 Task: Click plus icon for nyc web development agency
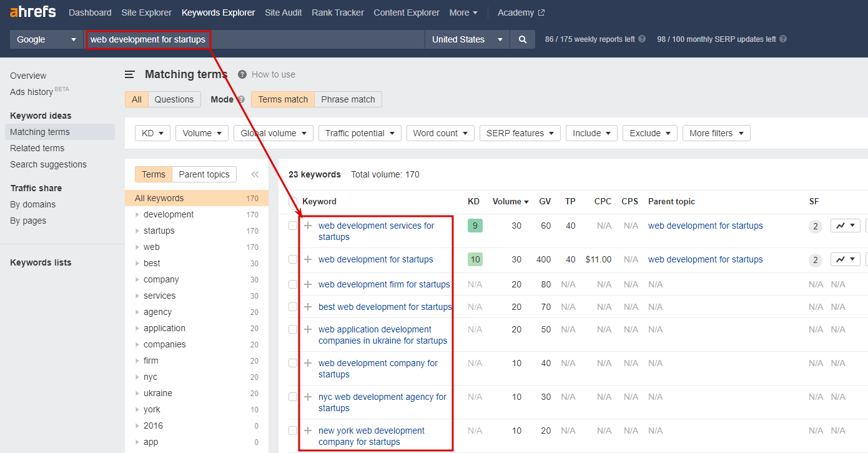(308, 397)
